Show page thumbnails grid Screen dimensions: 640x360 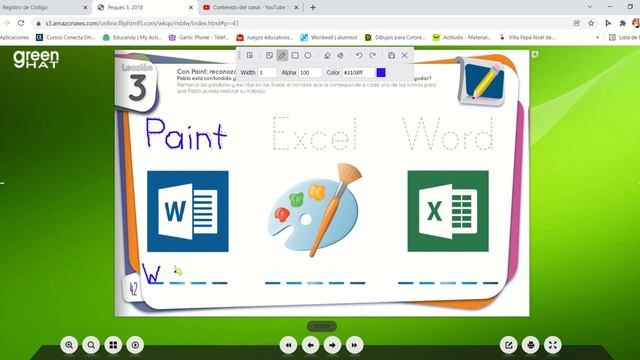(x=113, y=345)
